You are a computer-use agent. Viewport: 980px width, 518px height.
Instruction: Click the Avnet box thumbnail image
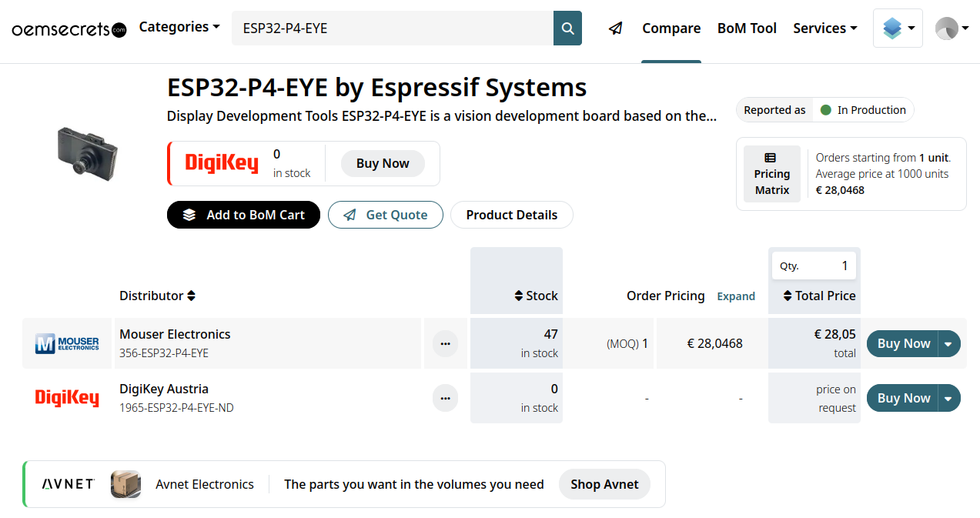(x=125, y=484)
